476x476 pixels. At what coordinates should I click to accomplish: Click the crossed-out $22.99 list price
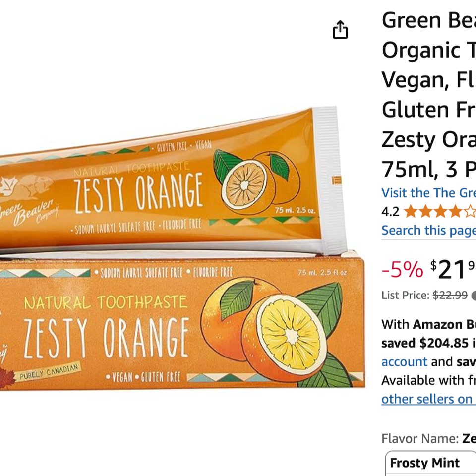point(450,296)
